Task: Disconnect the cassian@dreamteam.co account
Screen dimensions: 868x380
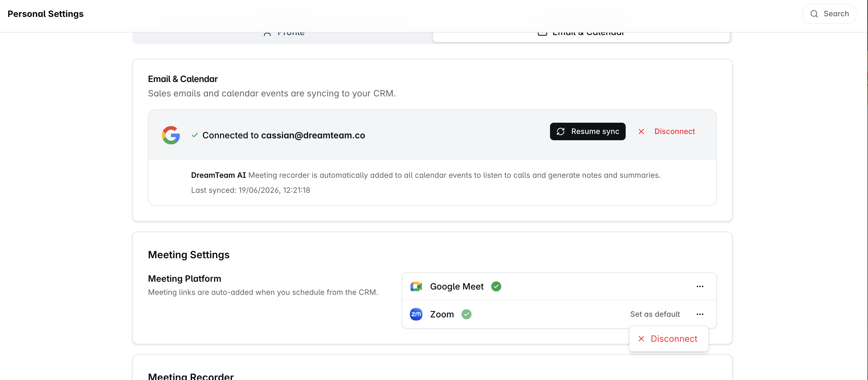Action: [x=667, y=131]
